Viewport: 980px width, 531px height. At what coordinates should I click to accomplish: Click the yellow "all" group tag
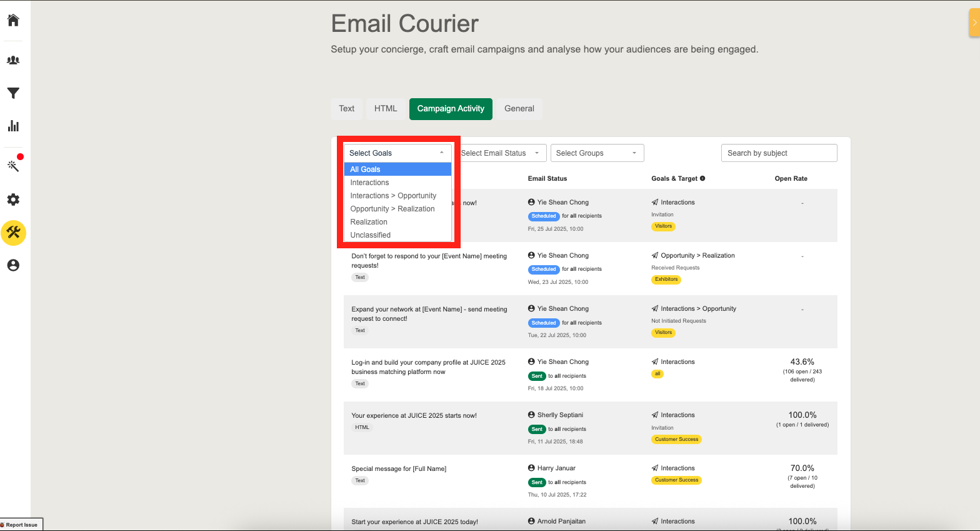(x=657, y=374)
